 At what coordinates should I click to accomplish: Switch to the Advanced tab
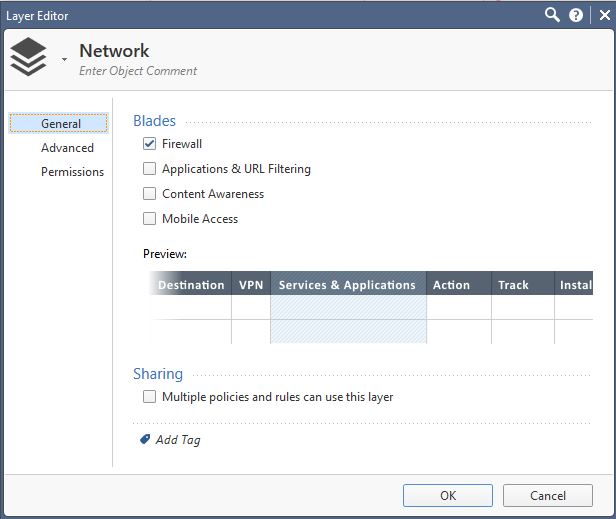point(67,148)
